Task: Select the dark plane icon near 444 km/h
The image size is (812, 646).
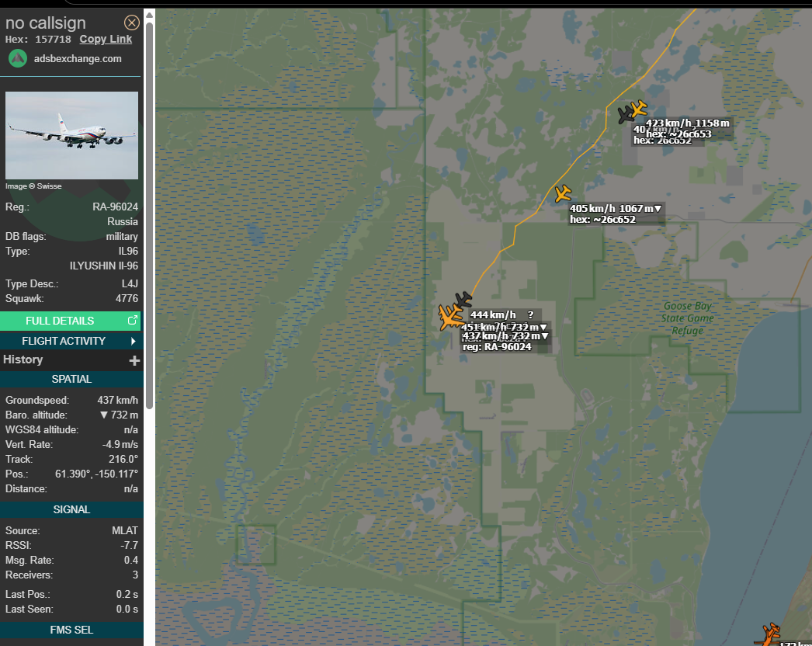Action: point(463,300)
